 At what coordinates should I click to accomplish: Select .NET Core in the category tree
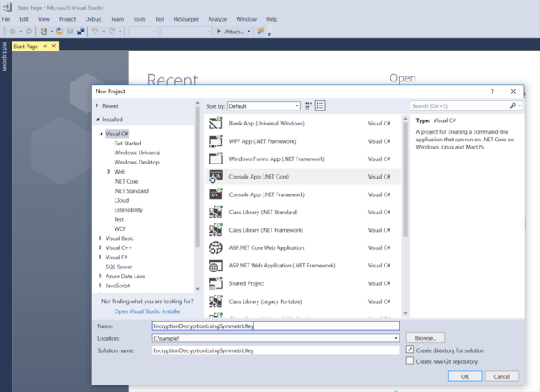coord(126,181)
